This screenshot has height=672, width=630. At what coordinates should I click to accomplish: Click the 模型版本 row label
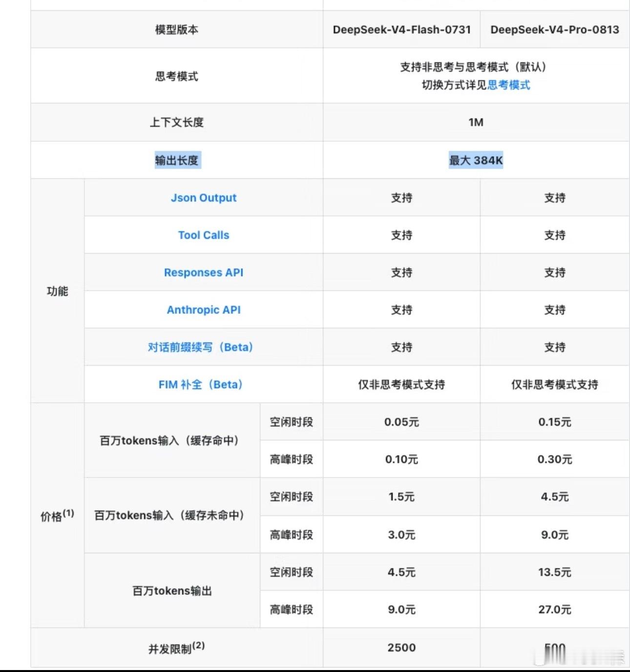[x=177, y=30]
